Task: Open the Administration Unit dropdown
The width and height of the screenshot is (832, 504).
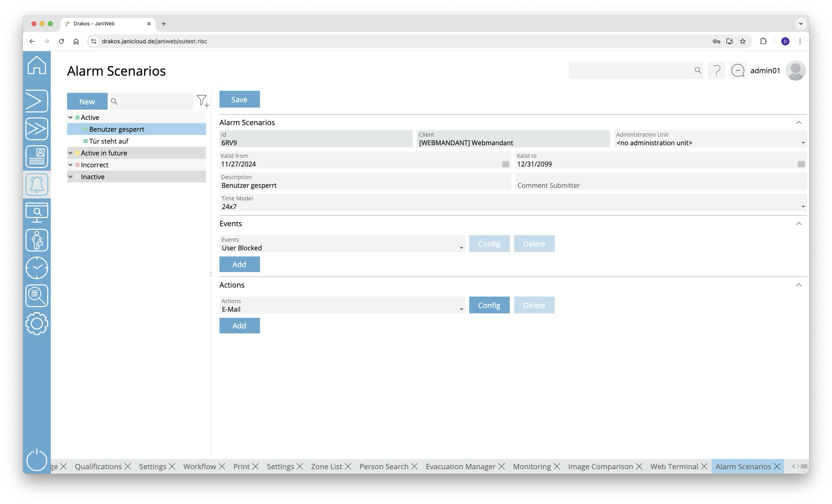Action: point(803,143)
